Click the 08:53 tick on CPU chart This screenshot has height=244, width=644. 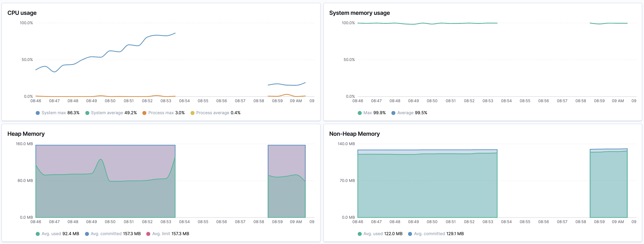166,101
